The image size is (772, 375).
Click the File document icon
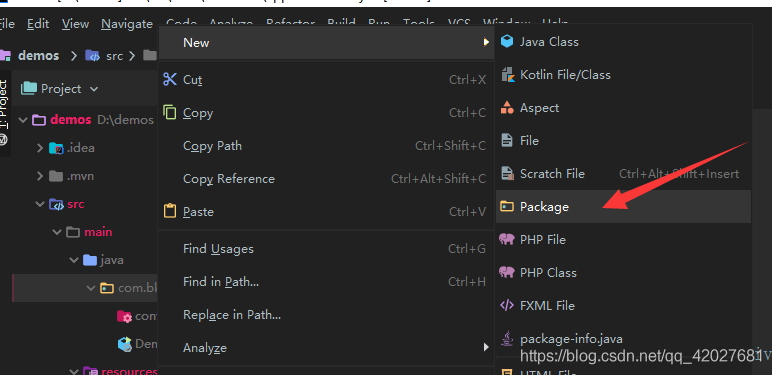click(507, 141)
